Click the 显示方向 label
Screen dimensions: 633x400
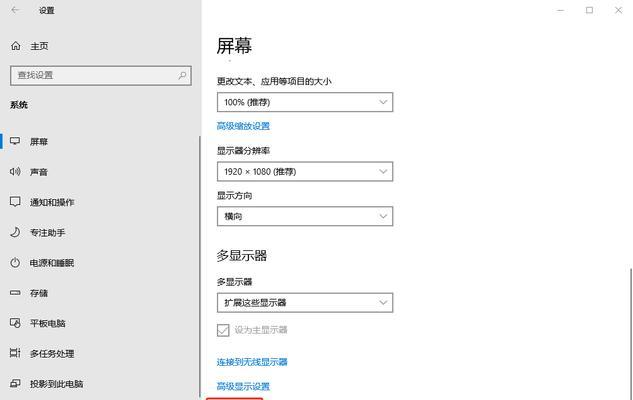click(235, 196)
